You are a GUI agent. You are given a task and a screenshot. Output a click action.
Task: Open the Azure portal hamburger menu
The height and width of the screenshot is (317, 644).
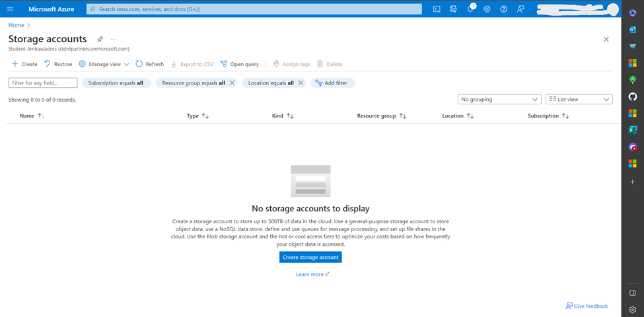(x=11, y=9)
